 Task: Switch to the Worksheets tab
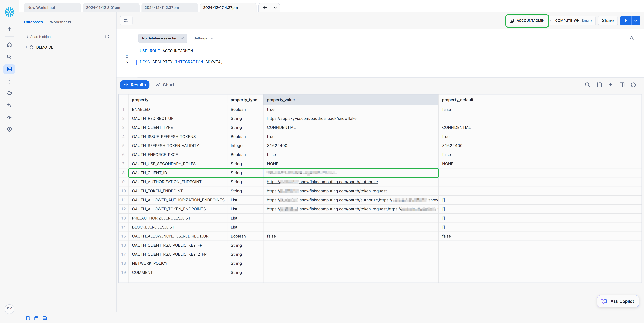tap(60, 22)
